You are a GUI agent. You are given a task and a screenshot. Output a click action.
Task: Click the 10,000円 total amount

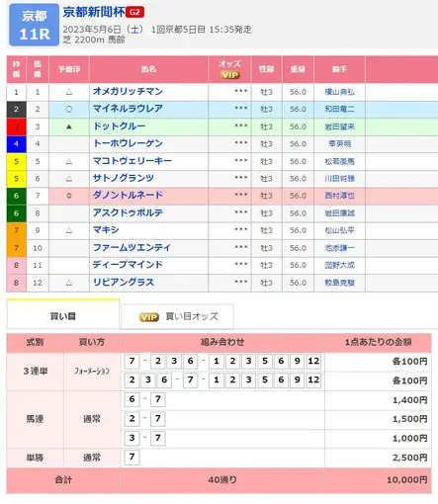407,480
